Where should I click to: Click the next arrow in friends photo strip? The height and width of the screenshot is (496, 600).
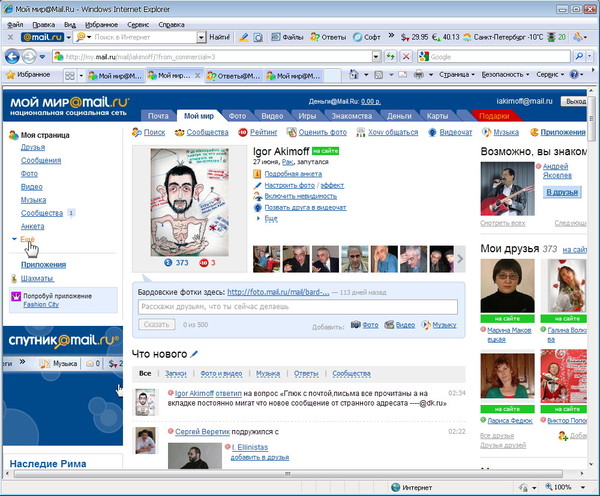460,259
